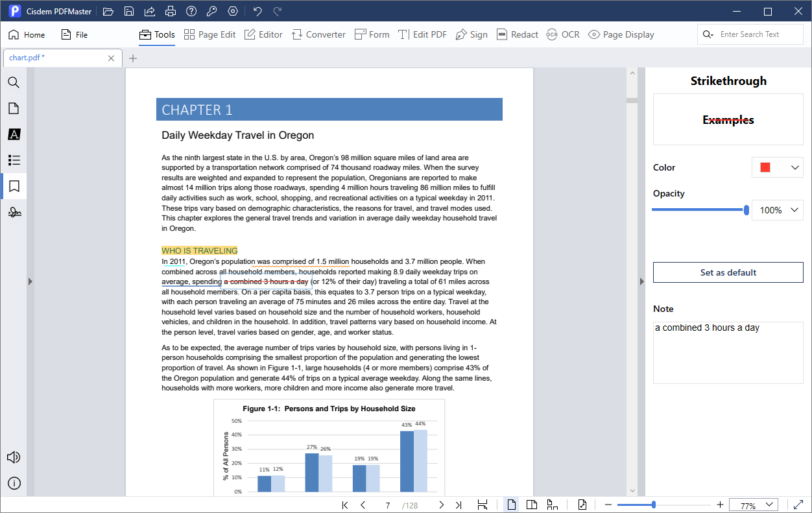Undo the last action
This screenshot has width=812, height=513.
coord(257,12)
